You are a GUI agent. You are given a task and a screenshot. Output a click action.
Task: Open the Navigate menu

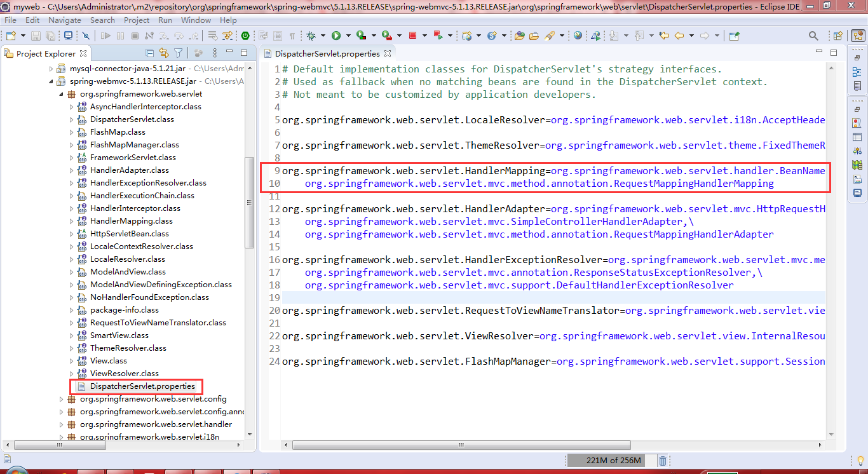point(65,20)
